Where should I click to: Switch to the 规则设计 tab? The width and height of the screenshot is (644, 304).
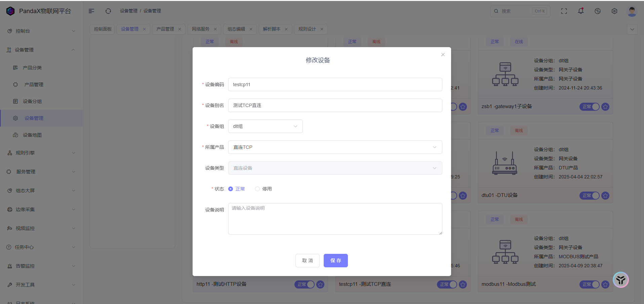pos(307,29)
